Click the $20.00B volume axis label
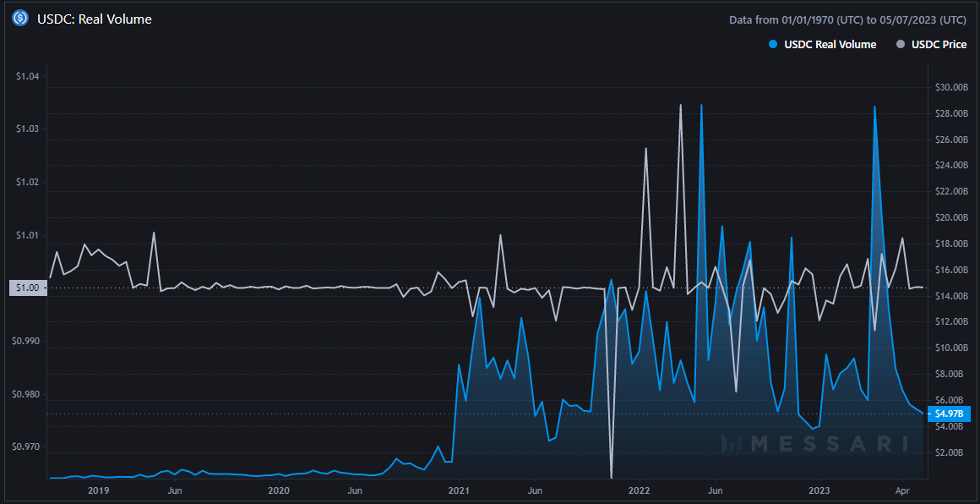 [x=950, y=217]
